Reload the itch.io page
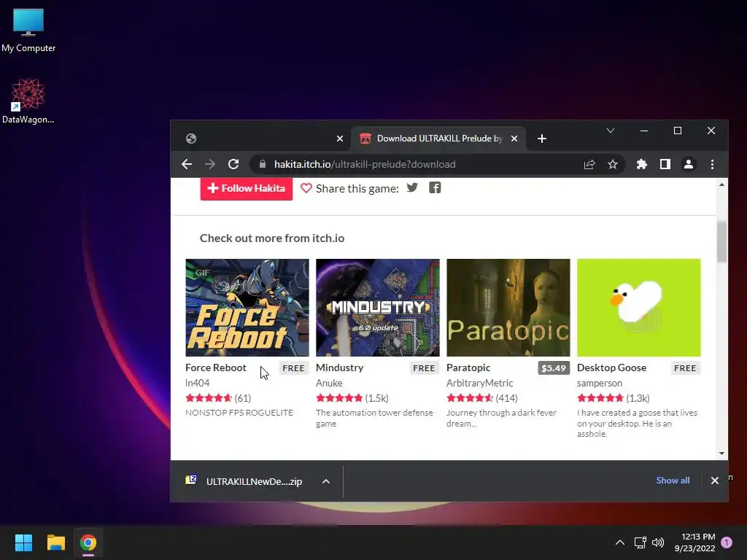Viewport: 747px width, 560px height. [x=233, y=164]
